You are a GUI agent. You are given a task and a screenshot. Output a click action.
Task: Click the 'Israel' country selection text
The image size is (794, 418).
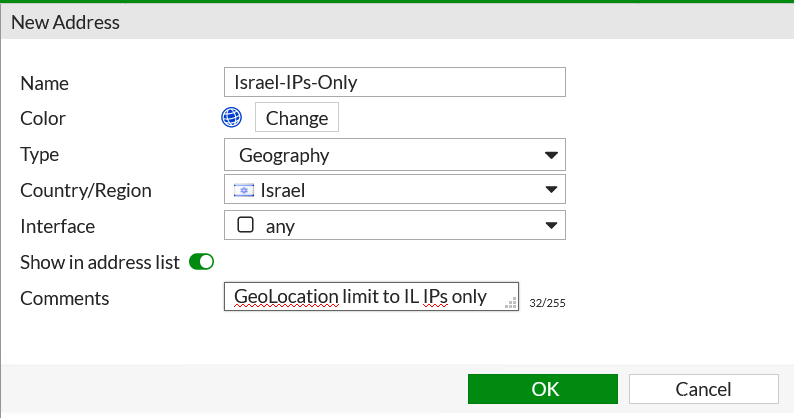[283, 191]
